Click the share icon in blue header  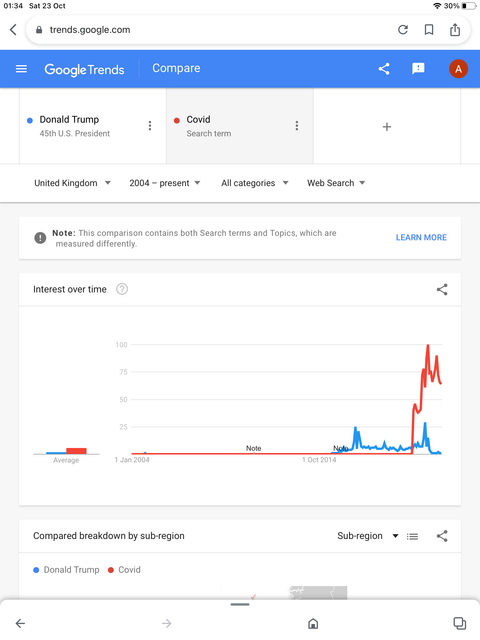384,69
